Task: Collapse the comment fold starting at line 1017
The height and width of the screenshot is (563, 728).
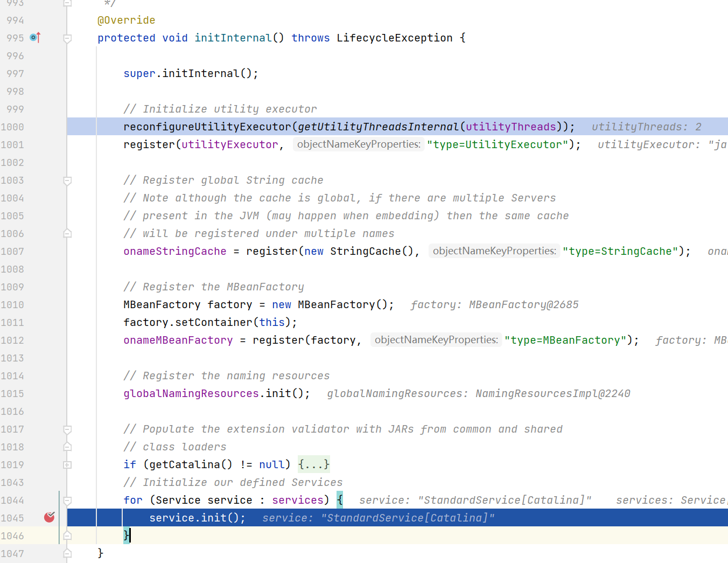Action: 67,429
